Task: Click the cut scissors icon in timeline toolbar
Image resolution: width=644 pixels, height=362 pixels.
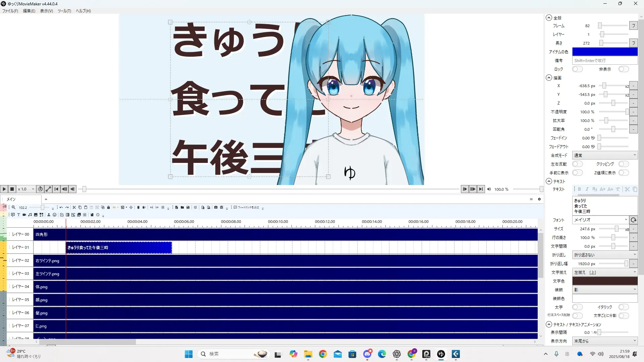Action: pyautogui.click(x=74, y=207)
